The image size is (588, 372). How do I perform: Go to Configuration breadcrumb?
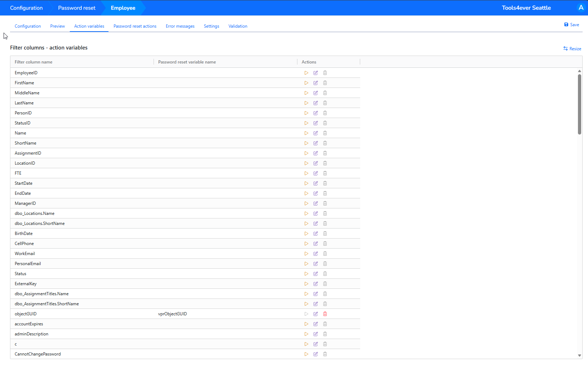26,8
